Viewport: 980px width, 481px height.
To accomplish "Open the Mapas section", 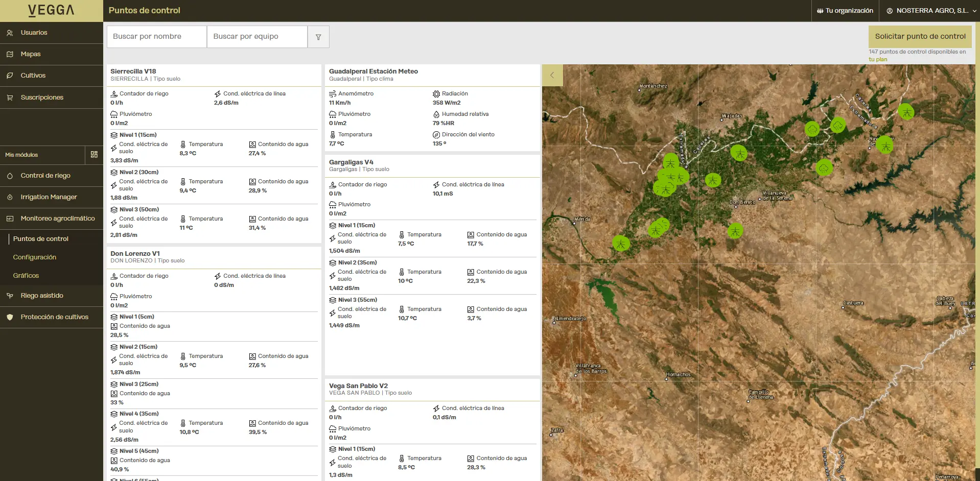I will click(x=51, y=54).
